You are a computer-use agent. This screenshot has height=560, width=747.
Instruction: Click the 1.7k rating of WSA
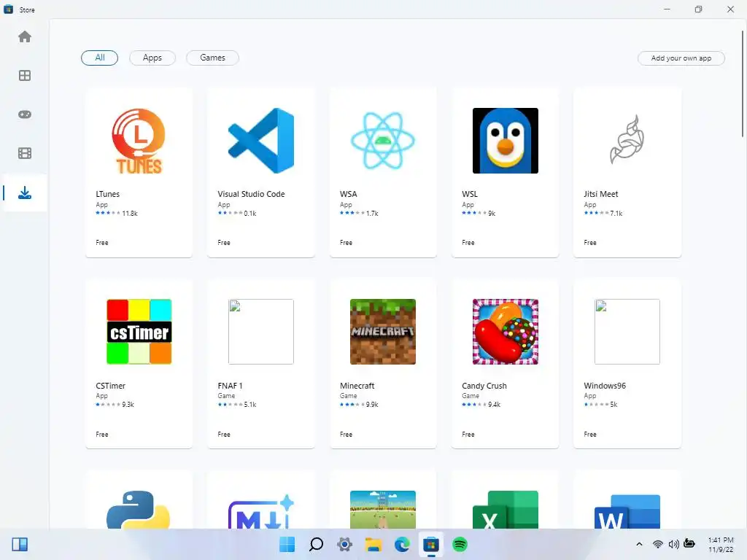372,214
